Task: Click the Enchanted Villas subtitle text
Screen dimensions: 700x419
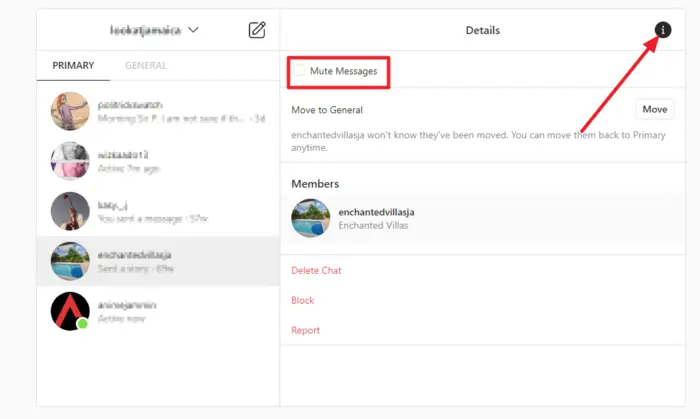Action: click(x=373, y=225)
